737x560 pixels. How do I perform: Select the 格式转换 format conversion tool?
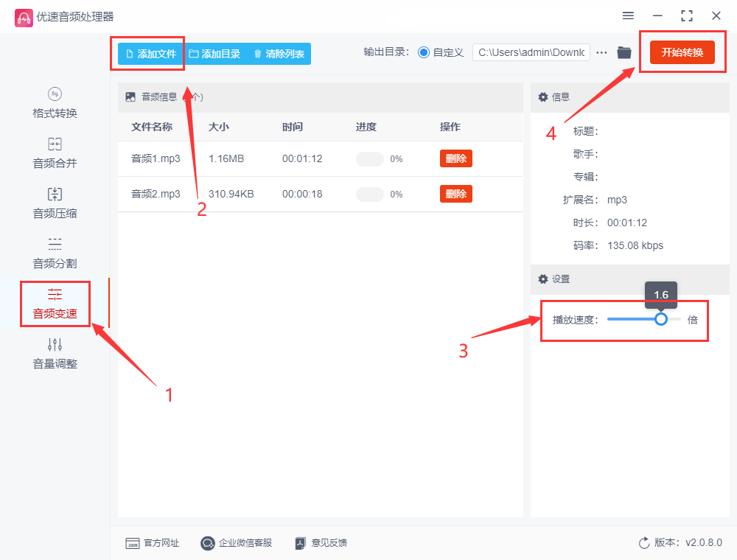(53, 104)
